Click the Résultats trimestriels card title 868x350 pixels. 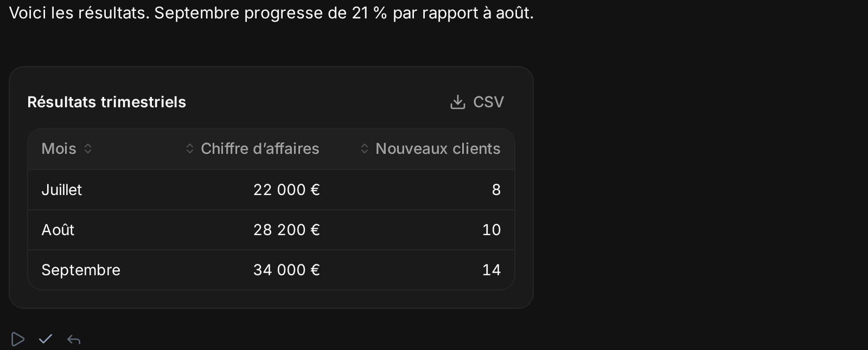click(x=107, y=102)
